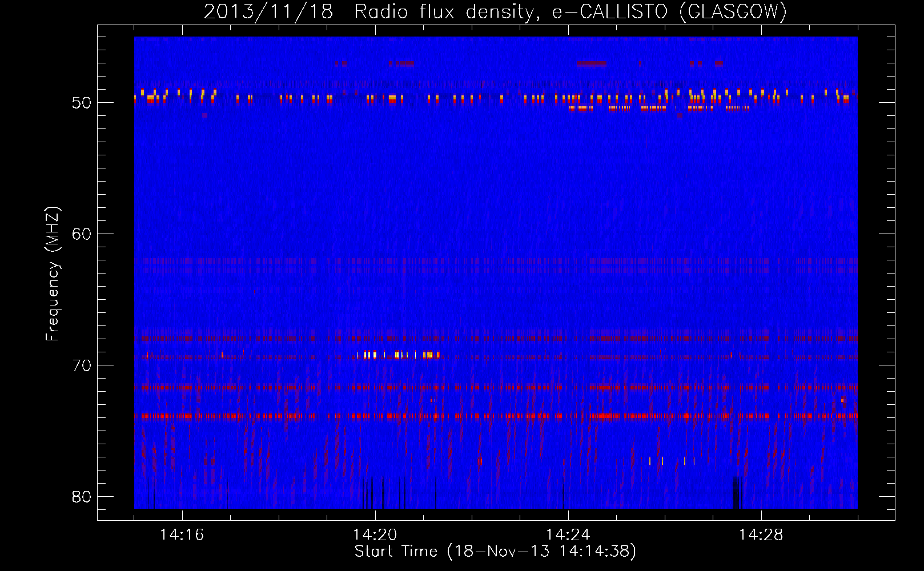Click the time tick label '14:24'
This screenshot has width=924, height=571.
pos(568,534)
